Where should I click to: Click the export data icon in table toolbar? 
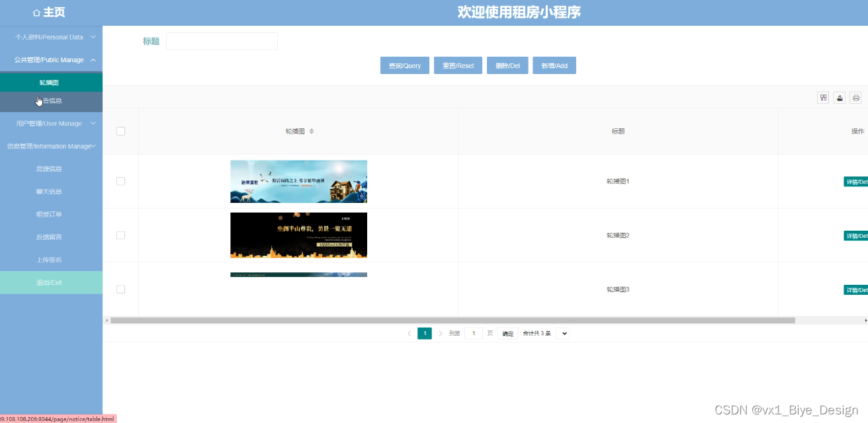click(840, 97)
